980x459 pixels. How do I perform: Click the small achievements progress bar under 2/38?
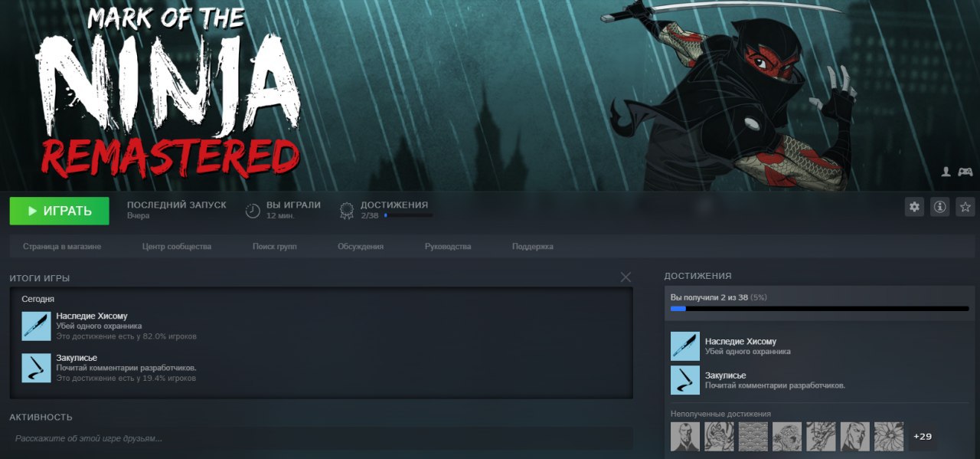click(408, 216)
